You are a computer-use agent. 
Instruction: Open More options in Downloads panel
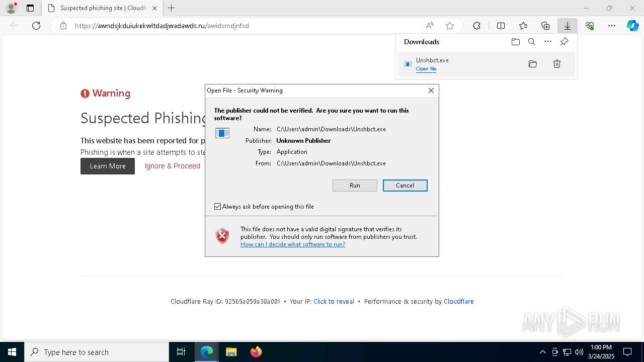548,42
